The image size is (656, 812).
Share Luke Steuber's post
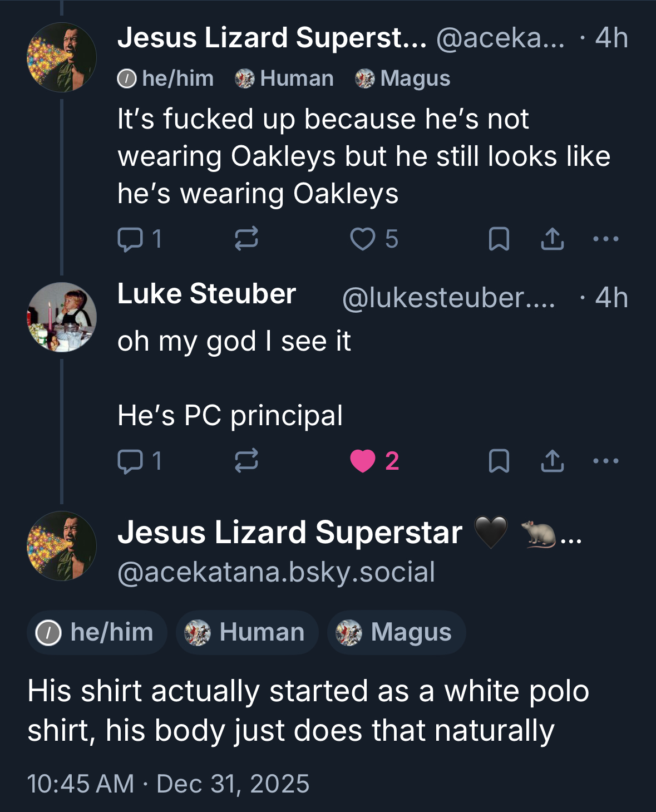pyautogui.click(x=552, y=461)
